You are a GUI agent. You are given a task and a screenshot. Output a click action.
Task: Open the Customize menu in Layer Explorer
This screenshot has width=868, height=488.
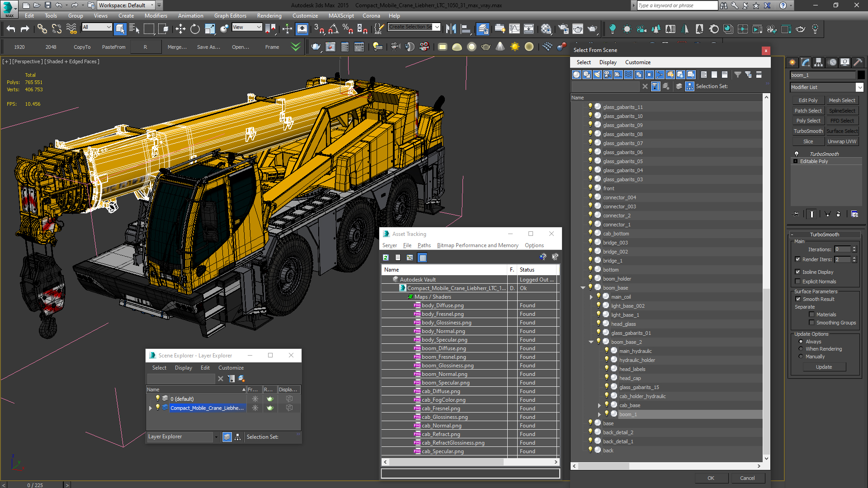click(231, 368)
